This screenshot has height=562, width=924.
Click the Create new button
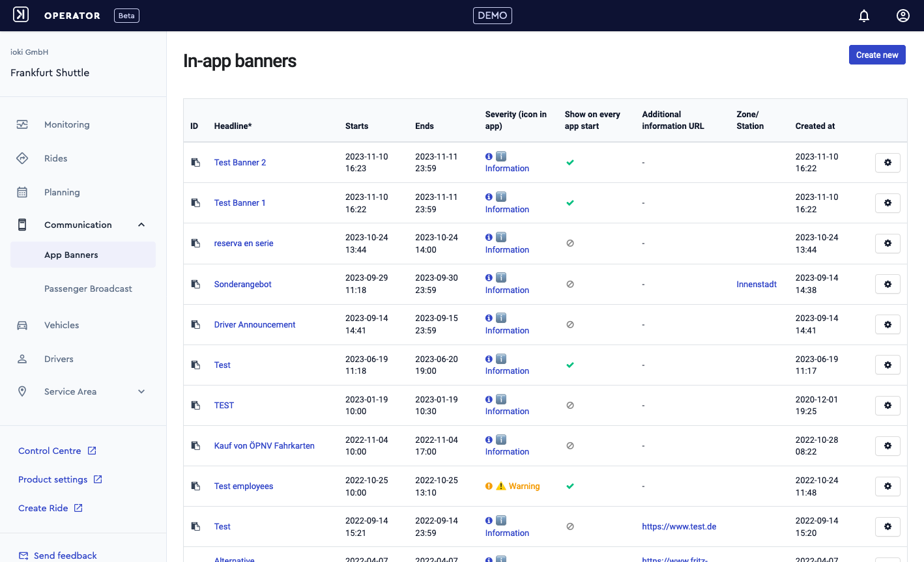pos(877,55)
